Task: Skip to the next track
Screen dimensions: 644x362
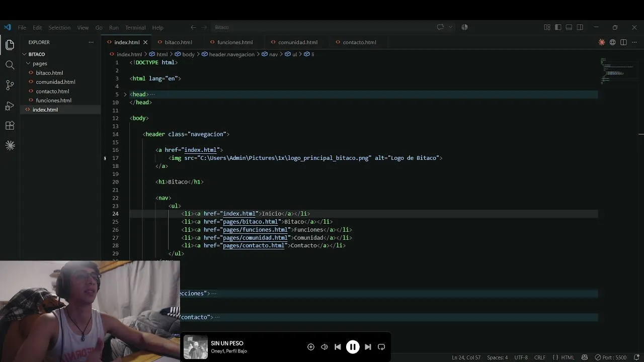Action: click(368, 347)
